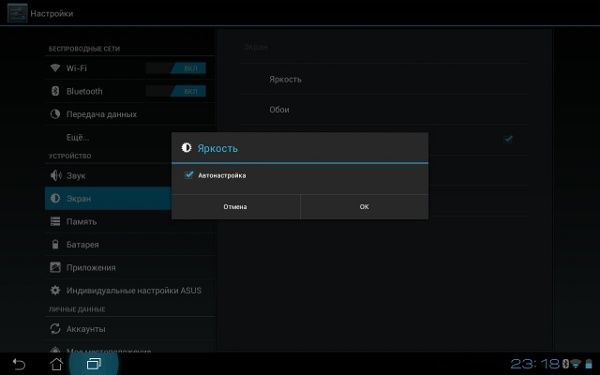
Task: Tap the system clock showing 23:18
Action: tap(535, 364)
